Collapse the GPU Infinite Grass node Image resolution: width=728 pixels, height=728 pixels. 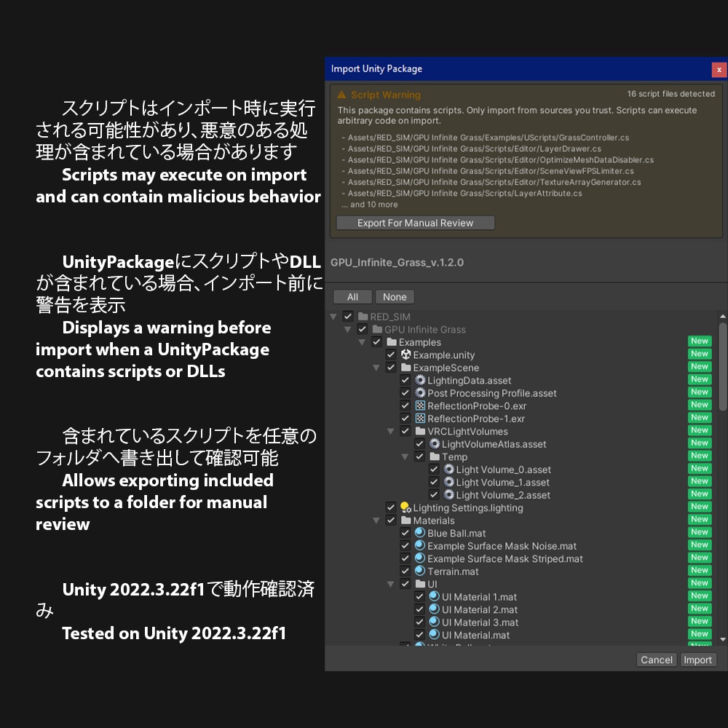pos(348,330)
